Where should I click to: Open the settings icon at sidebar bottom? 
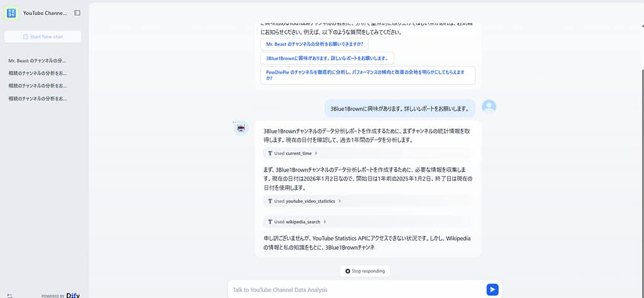tap(9, 295)
